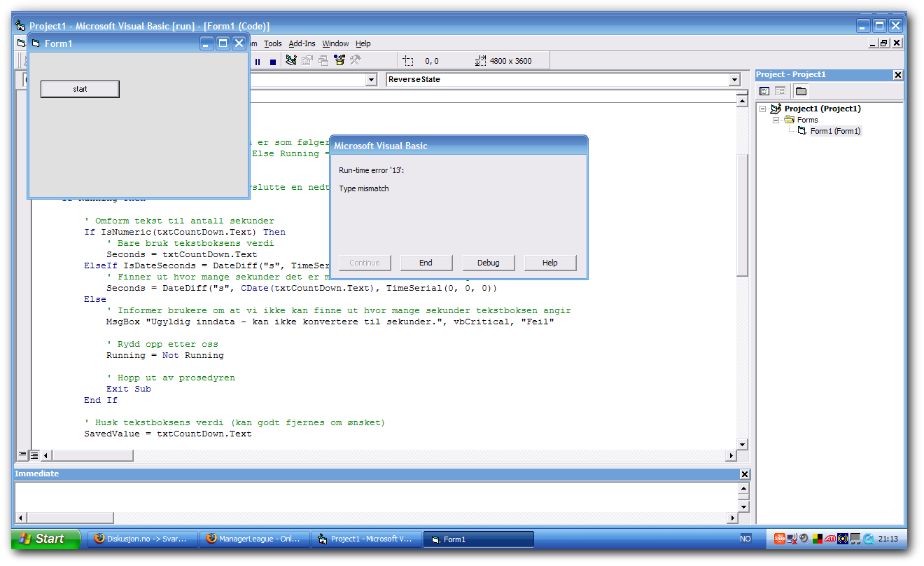Collapse the Forms folder node

(x=776, y=120)
